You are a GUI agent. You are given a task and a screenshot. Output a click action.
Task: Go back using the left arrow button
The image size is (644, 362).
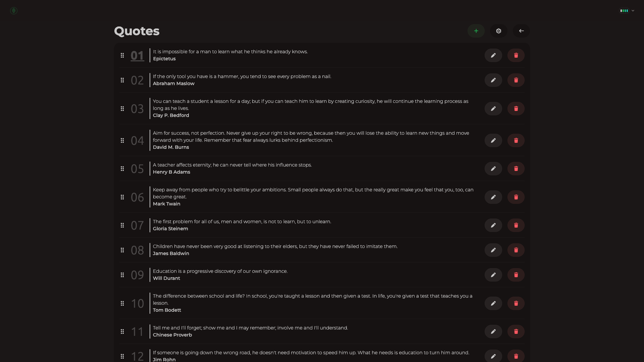(521, 31)
